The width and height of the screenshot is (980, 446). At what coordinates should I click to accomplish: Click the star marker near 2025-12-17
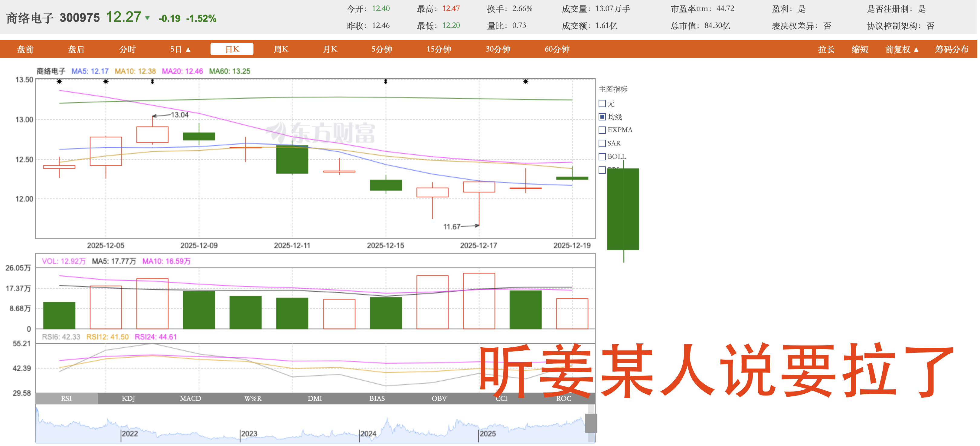(525, 81)
